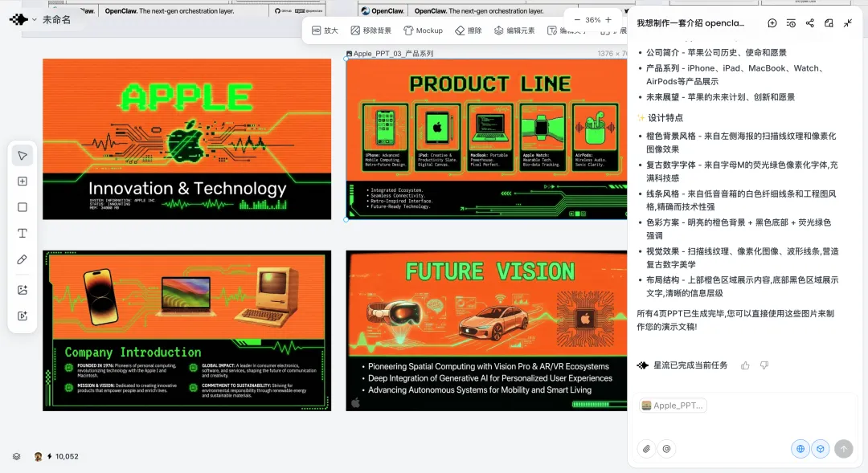Collapse the chat panel with arrows icon
The height and width of the screenshot is (473, 868).
click(848, 22)
